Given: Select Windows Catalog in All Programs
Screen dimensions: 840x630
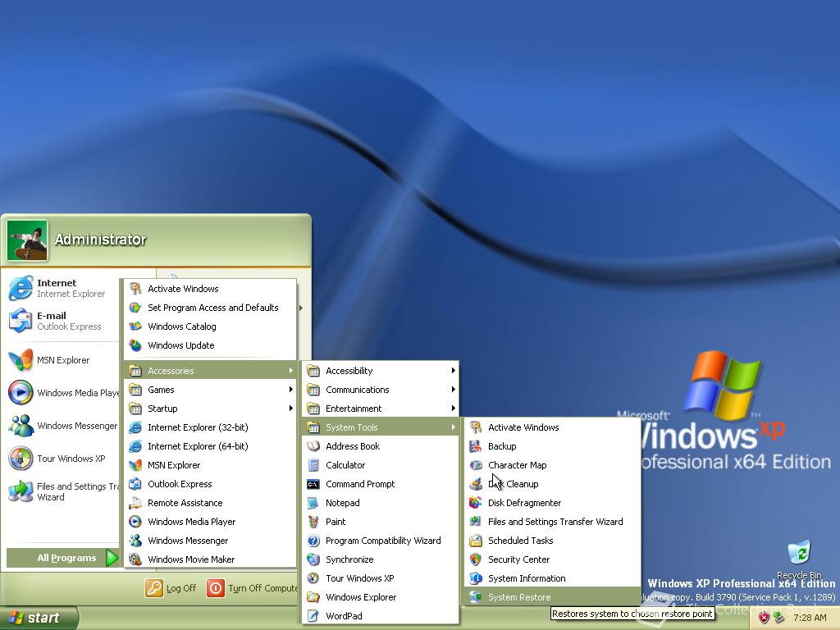Looking at the screenshot, I should tap(210, 326).
